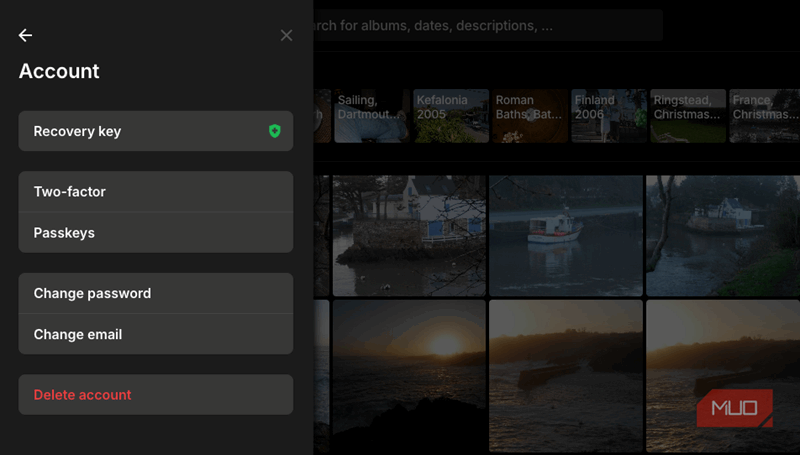Image resolution: width=800 pixels, height=455 pixels.
Task: Click the albums search field
Action: (x=480, y=26)
